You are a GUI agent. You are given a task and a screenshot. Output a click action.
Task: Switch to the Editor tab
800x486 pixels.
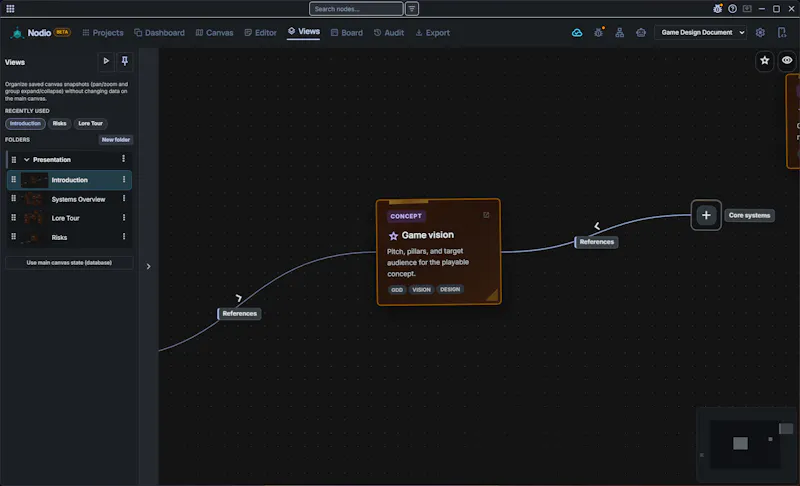(x=260, y=33)
